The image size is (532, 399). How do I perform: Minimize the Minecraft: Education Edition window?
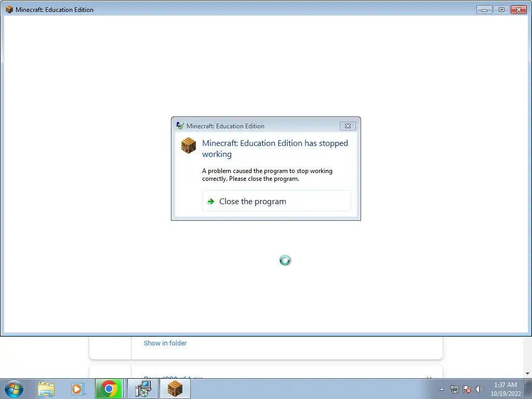(484, 10)
